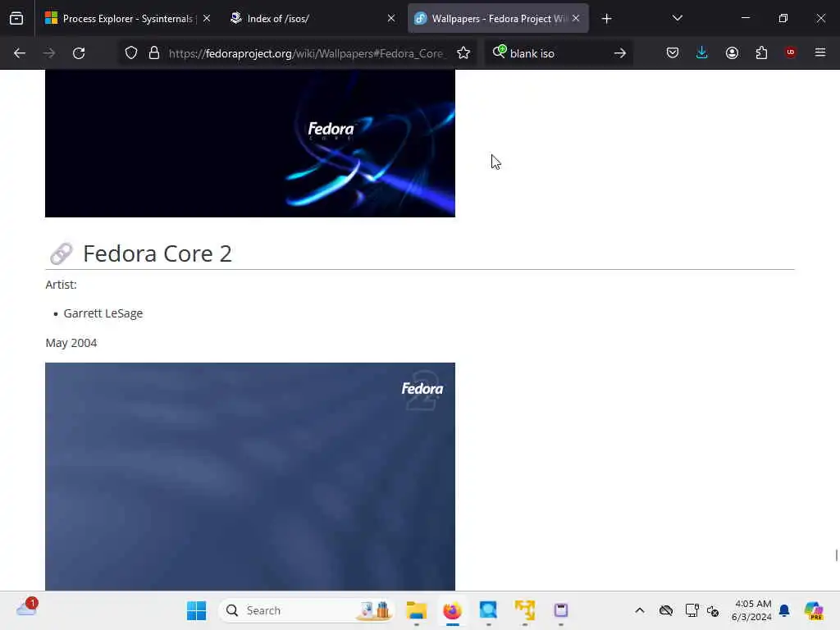This screenshot has width=840, height=630.
Task: Open Firefox account menu
Action: [x=732, y=52]
